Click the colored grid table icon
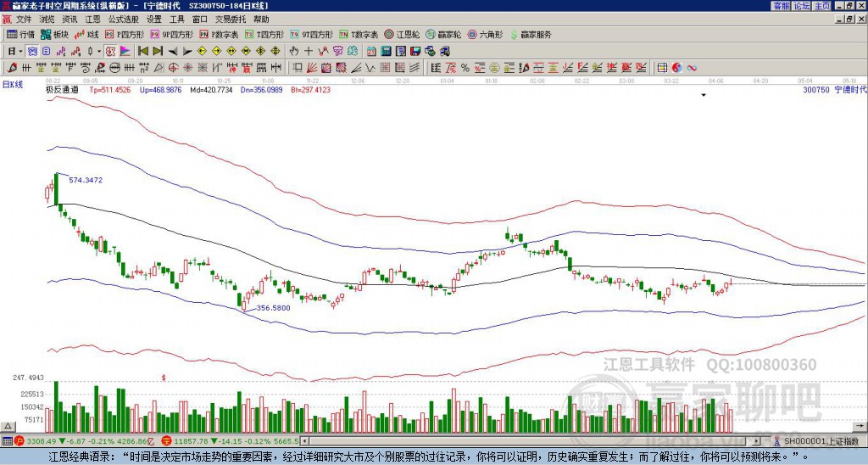 pos(662,68)
